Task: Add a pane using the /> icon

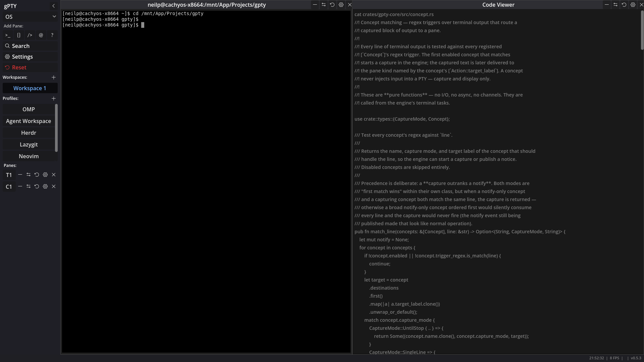Action: tap(30, 35)
